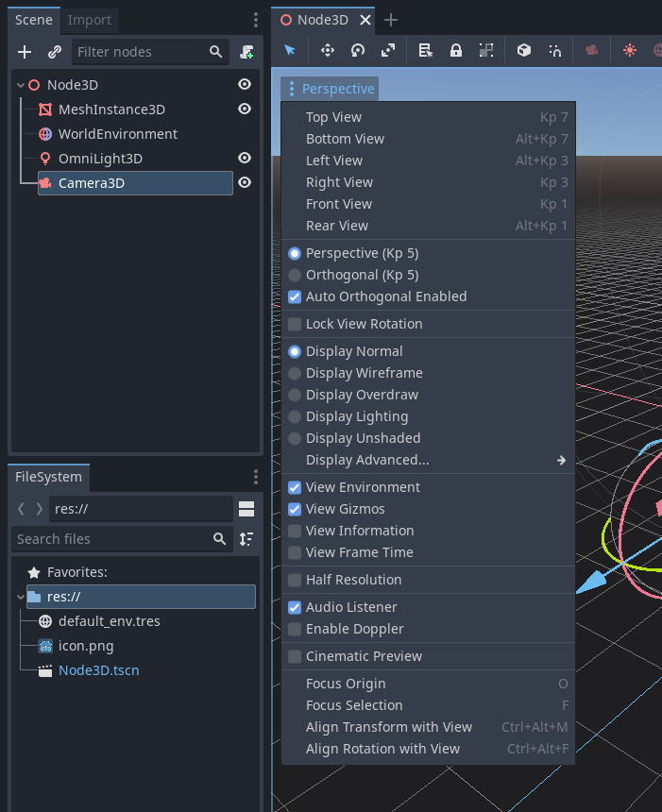Click the Group selected children icon
662x812 pixels.
tap(486, 50)
